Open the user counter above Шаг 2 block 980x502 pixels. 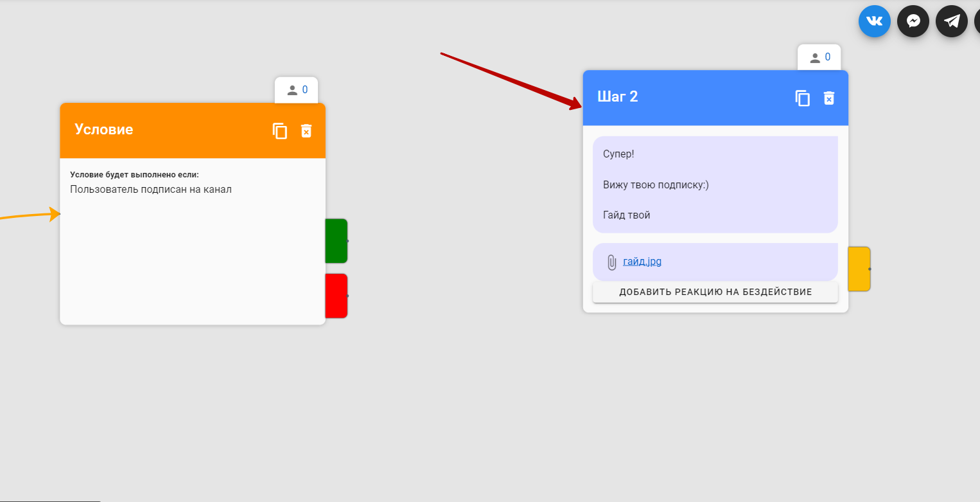pos(819,57)
